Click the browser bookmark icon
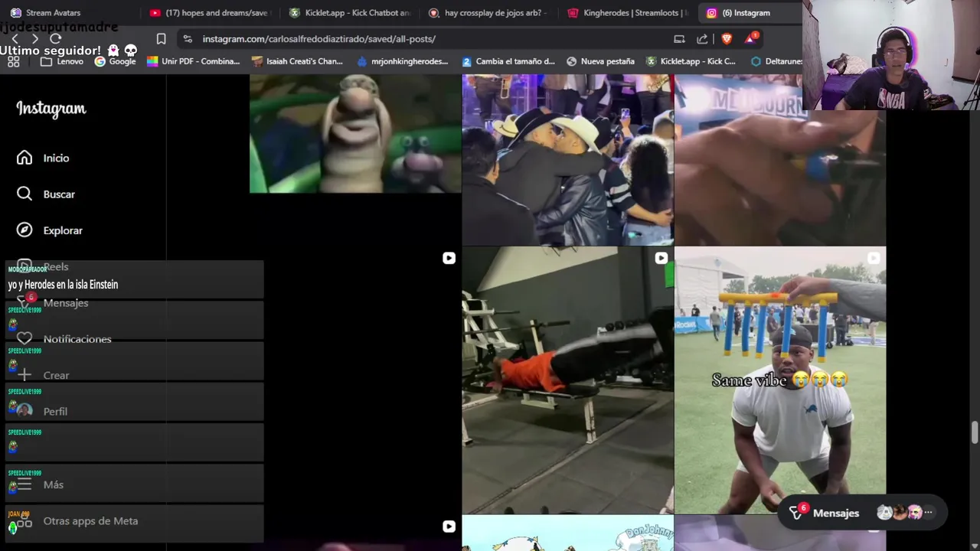980x551 pixels. [x=161, y=39]
